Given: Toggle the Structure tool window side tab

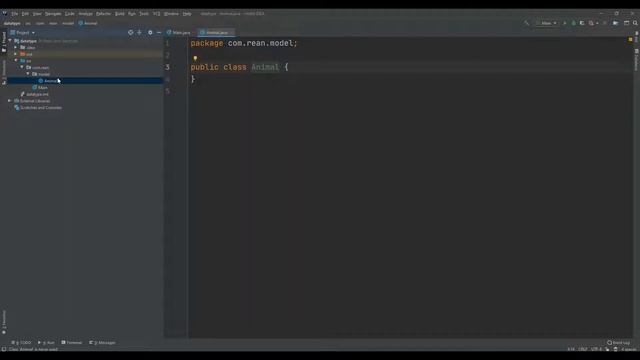Looking at the screenshot, I should pyautogui.click(x=4, y=72).
